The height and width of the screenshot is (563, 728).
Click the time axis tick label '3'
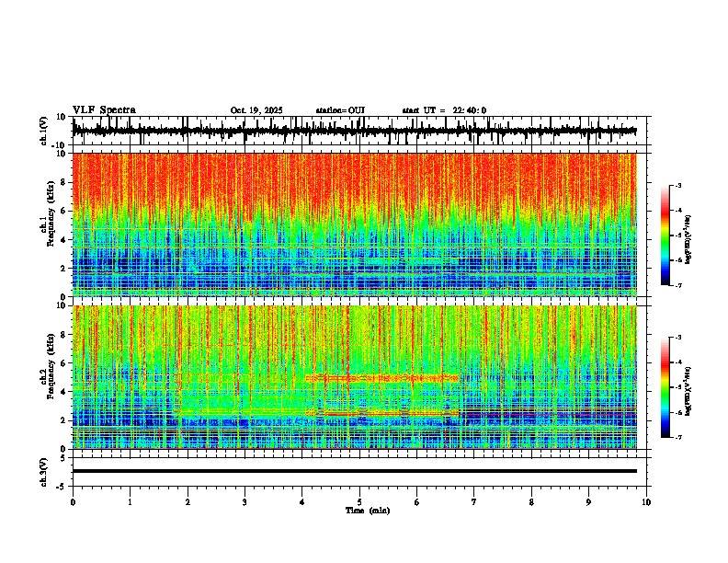click(245, 502)
